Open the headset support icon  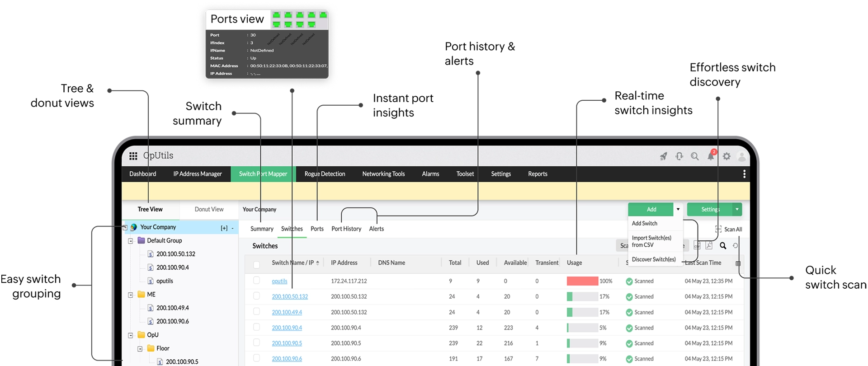coord(679,156)
